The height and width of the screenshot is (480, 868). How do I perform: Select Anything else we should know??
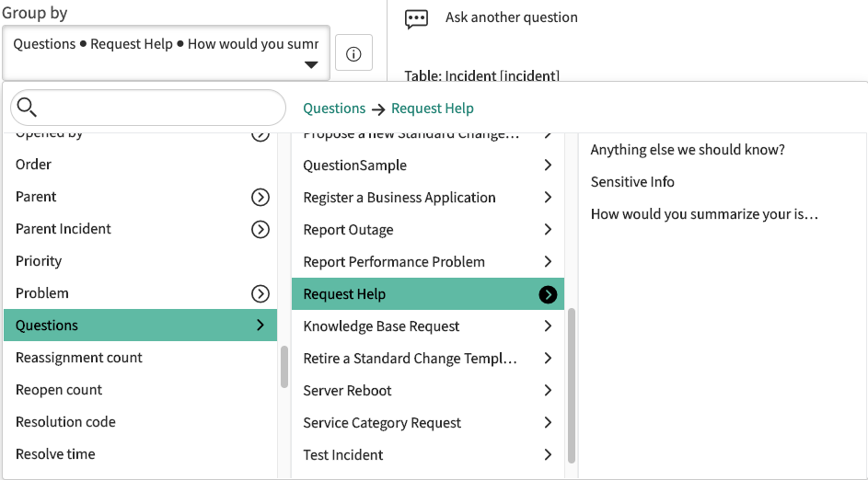(x=688, y=150)
